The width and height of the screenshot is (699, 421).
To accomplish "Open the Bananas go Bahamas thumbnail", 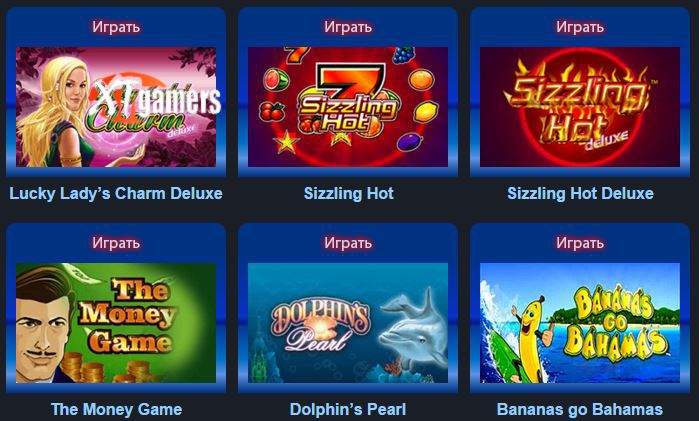I will coord(580,323).
